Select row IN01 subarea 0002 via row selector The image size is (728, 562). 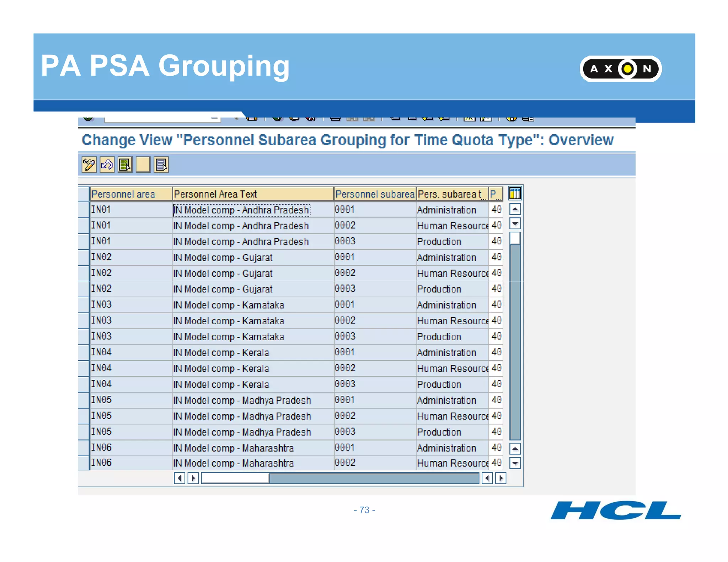(x=84, y=226)
